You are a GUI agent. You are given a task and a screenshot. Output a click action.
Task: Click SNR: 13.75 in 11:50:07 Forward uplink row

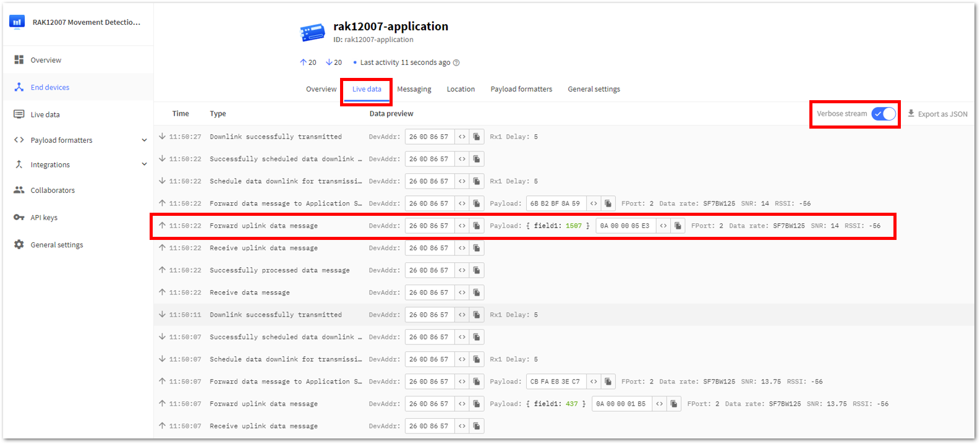point(827,404)
